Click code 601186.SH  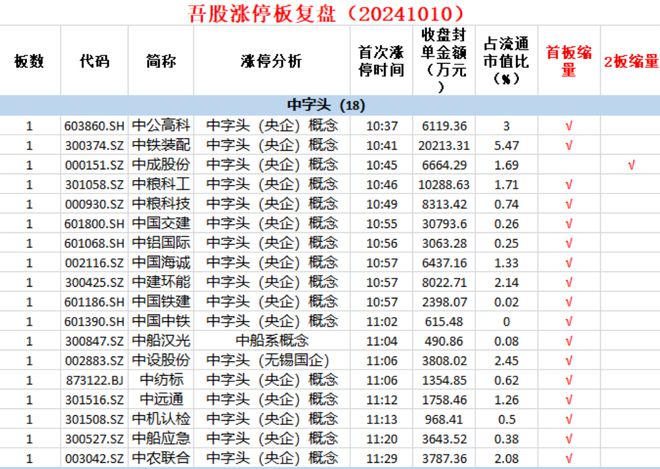click(94, 302)
